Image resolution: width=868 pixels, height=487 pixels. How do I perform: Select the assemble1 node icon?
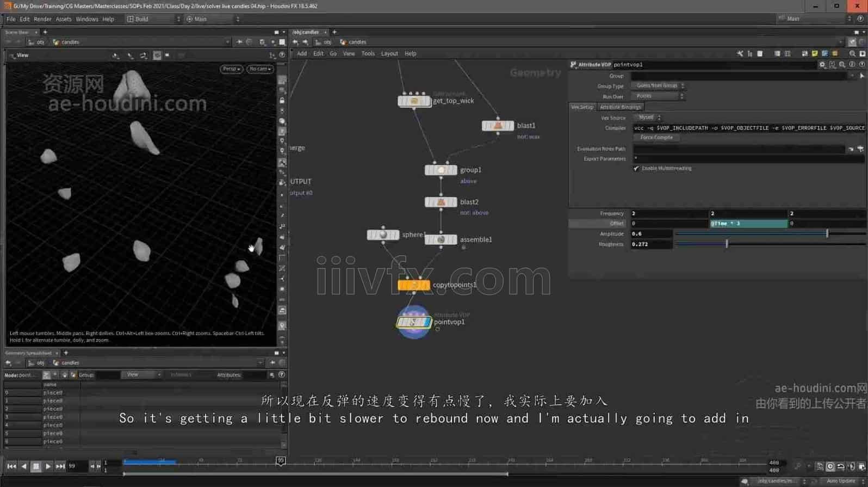(441, 239)
